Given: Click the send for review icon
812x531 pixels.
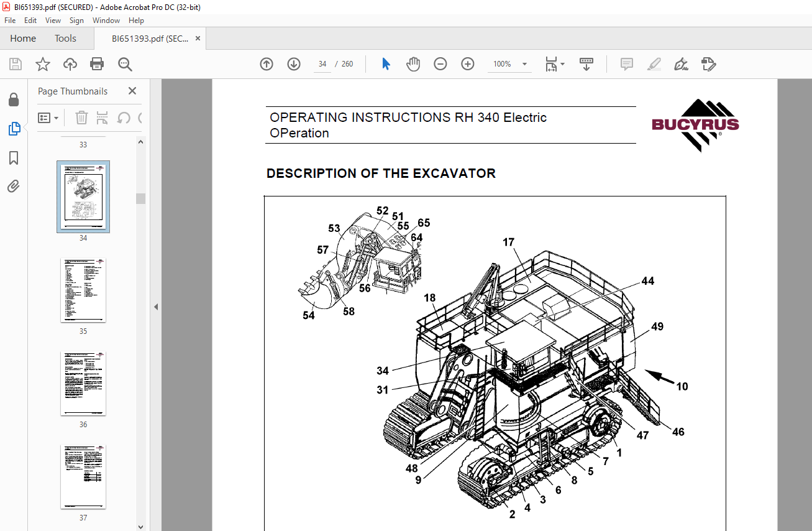Looking at the screenshot, I should coord(709,64).
